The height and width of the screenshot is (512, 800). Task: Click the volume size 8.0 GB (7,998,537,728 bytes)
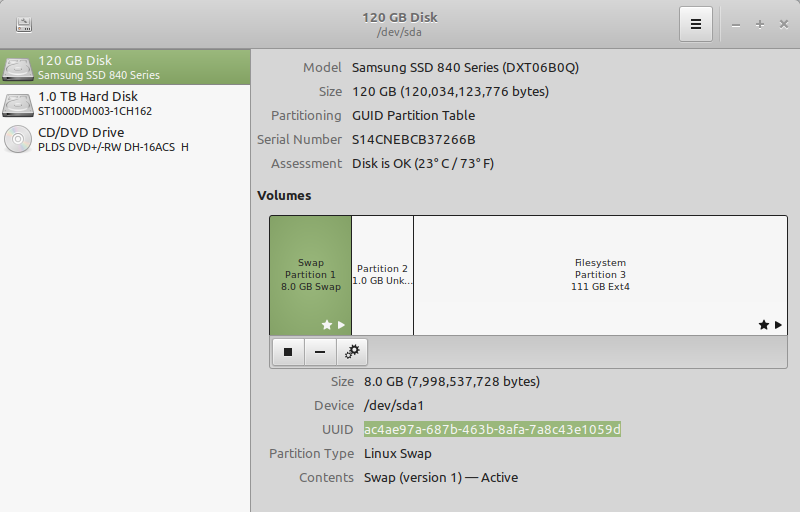(452, 381)
